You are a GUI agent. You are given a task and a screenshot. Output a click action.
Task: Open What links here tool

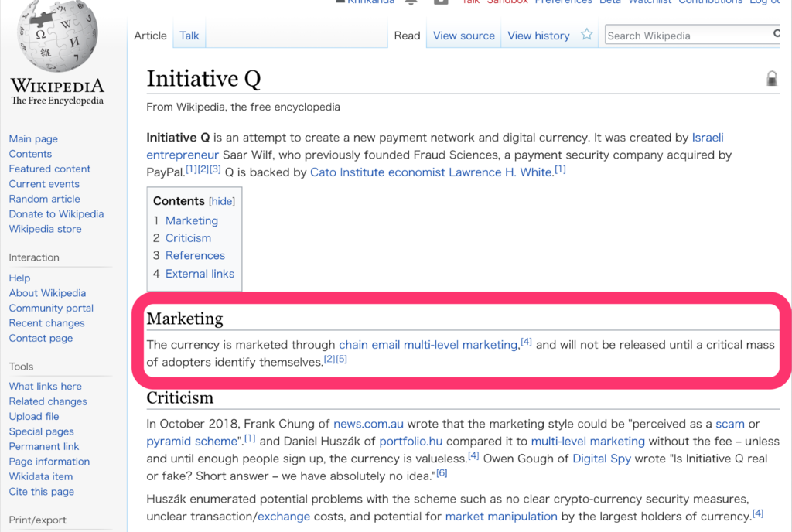[46, 387]
